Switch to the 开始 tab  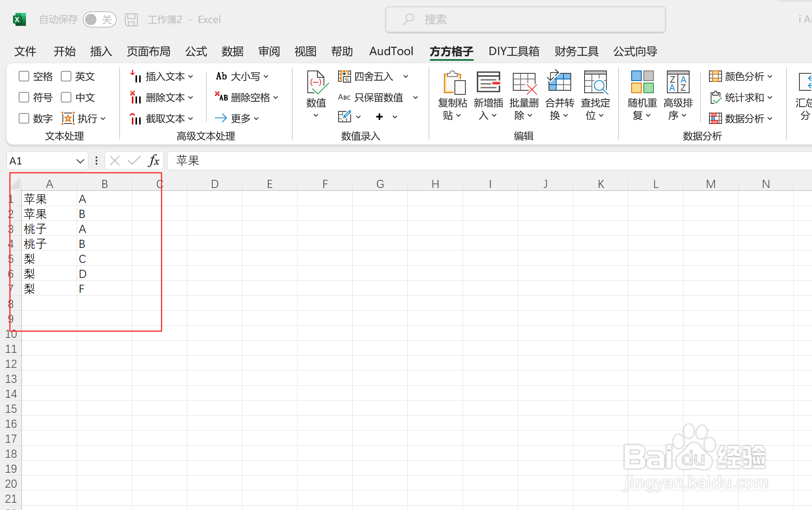pyautogui.click(x=65, y=51)
